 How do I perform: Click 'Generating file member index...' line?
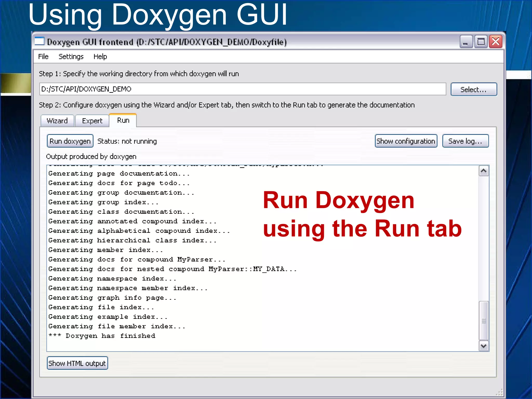[117, 326]
